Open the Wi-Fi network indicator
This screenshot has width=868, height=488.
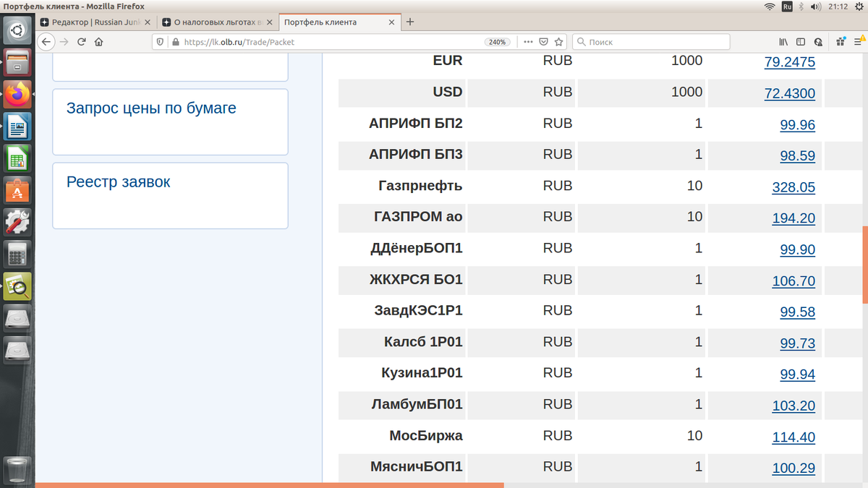[770, 7]
